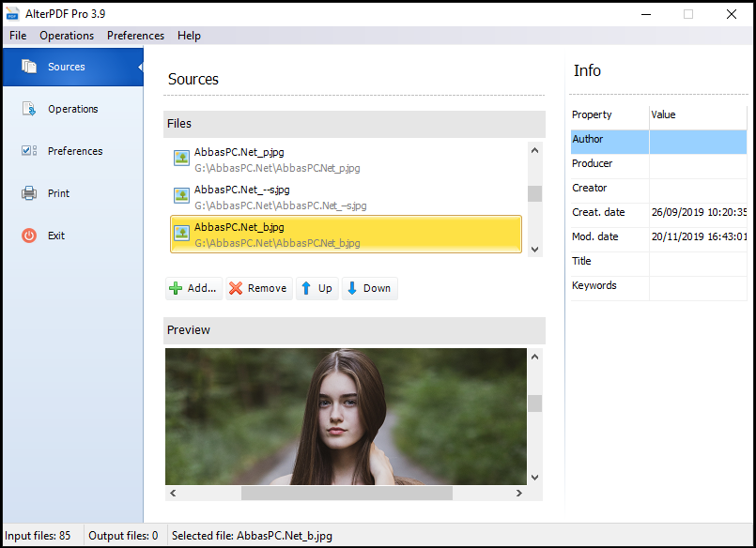Switch to the Sources sidebar tab
The width and height of the screenshot is (756, 548).
73,67
